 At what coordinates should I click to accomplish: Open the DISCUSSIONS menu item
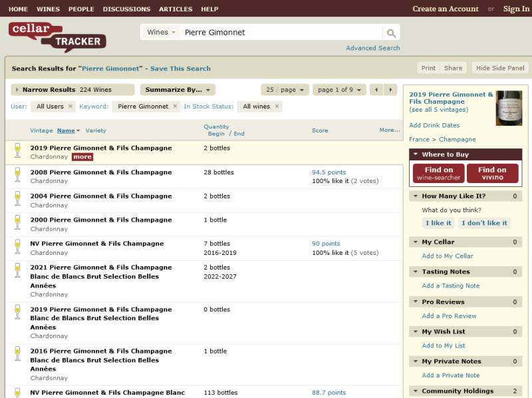point(126,9)
